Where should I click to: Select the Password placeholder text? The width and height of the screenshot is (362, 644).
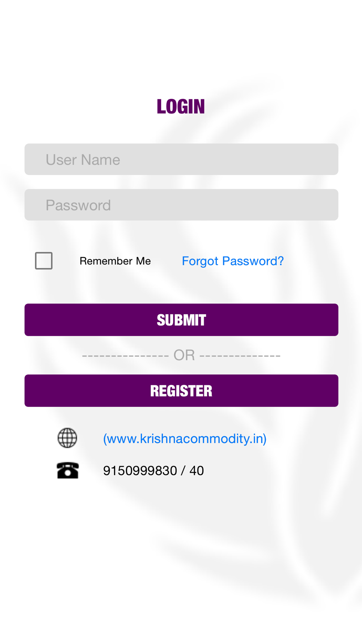point(78,205)
